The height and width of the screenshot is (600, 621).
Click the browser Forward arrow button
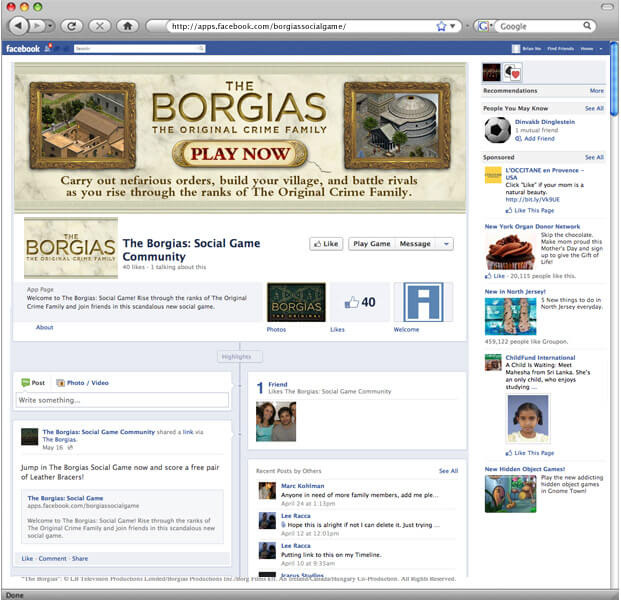[x=36, y=26]
